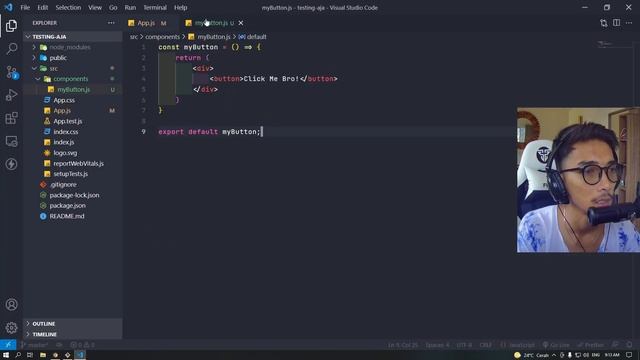Open the notifications bell in status bar
640x360 pixels.
point(629,345)
